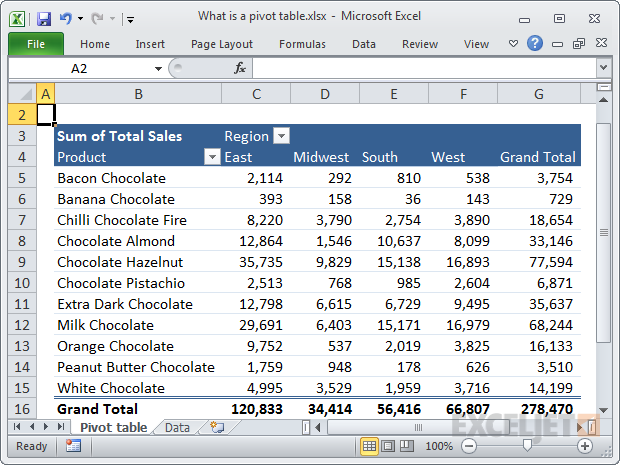Switch to Normal view button
Viewport: 620px width, 465px height.
click(x=369, y=446)
